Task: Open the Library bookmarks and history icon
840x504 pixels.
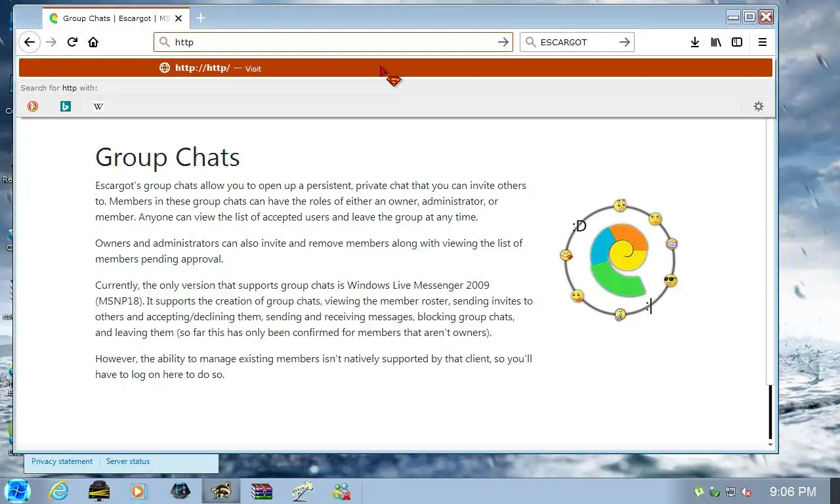Action: (716, 42)
